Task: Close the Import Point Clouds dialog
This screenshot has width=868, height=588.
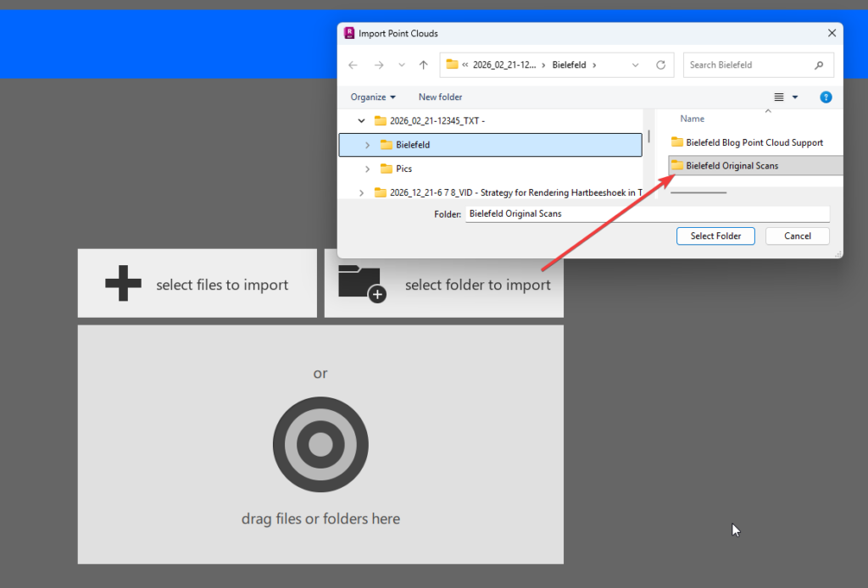Action: [x=832, y=33]
